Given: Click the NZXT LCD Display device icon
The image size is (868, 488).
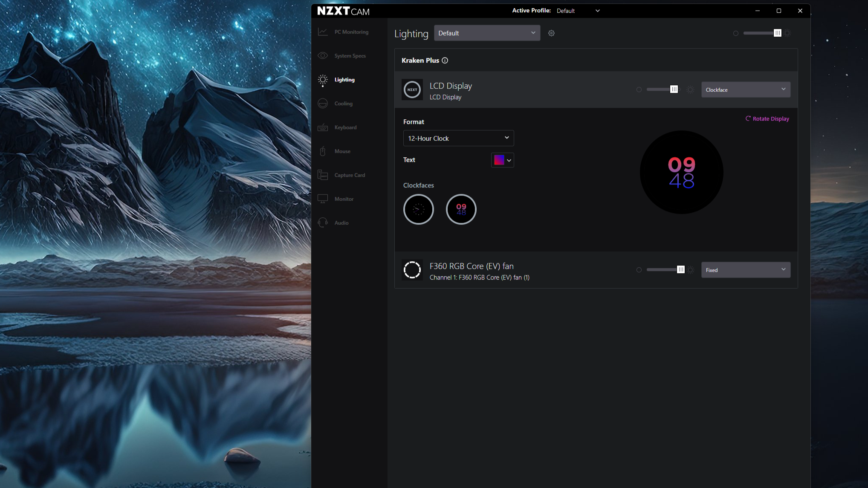Looking at the screenshot, I should [412, 90].
